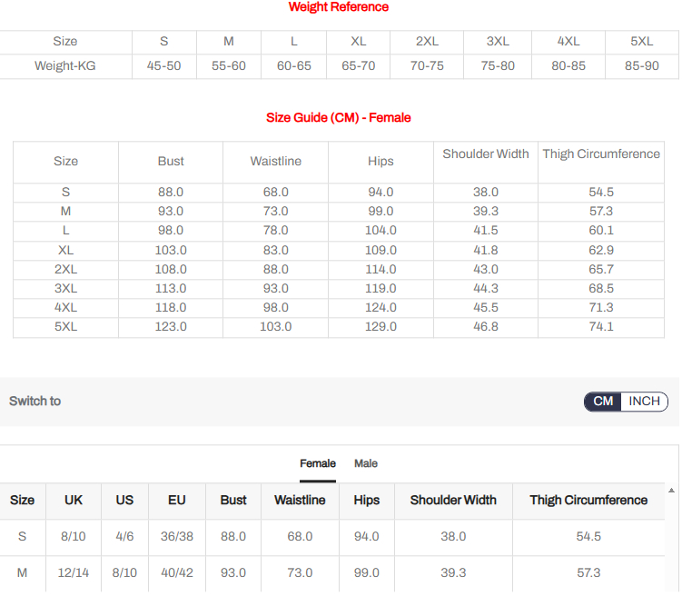
Task: Click the 45-50 weight range cell
Action: [x=163, y=66]
